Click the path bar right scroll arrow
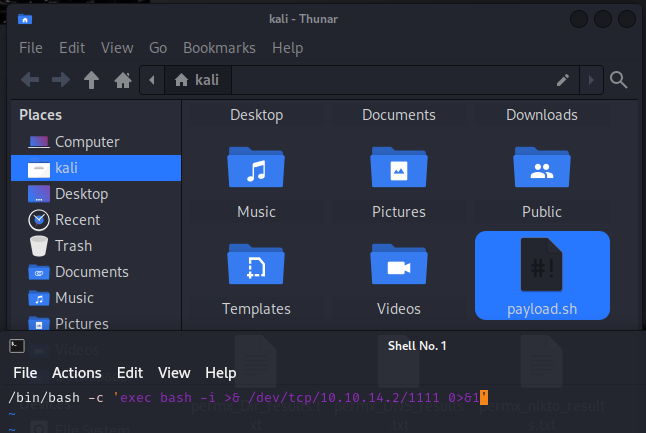Viewport: 646px width, 433px height. [591, 80]
